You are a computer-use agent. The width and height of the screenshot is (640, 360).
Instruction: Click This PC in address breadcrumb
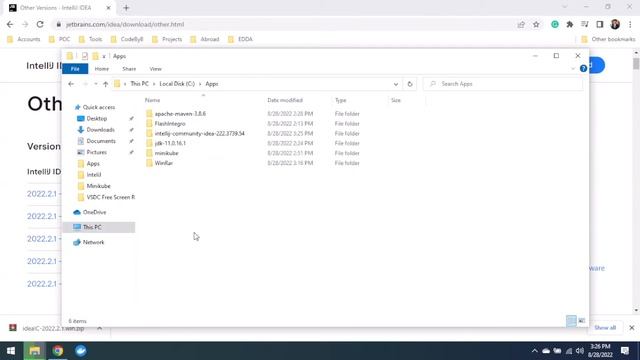coord(139,84)
